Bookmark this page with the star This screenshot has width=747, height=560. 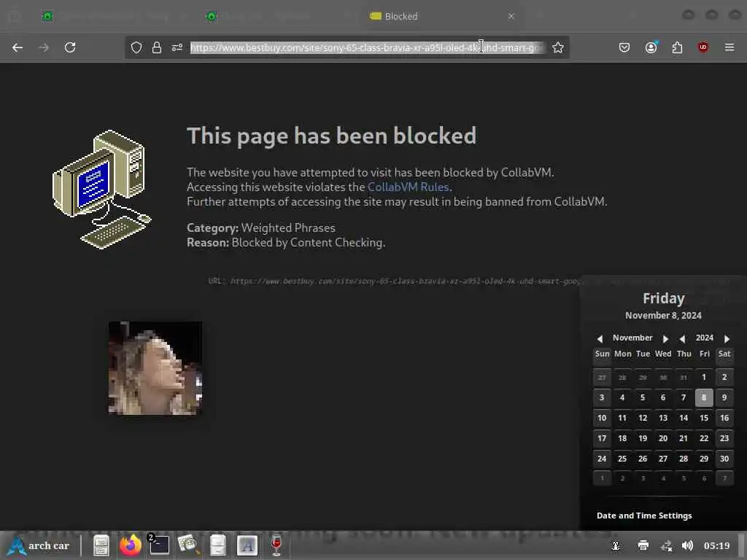[x=558, y=47]
